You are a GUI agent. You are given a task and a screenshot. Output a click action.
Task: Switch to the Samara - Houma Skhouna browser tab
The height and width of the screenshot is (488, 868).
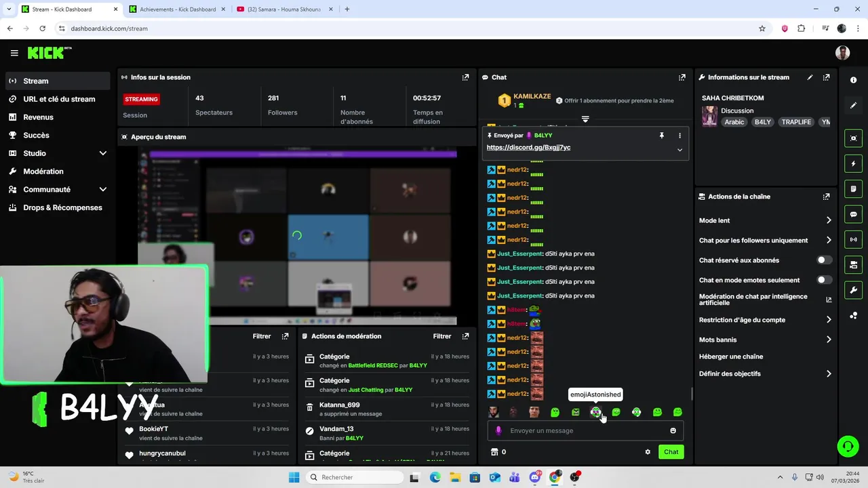tap(285, 9)
